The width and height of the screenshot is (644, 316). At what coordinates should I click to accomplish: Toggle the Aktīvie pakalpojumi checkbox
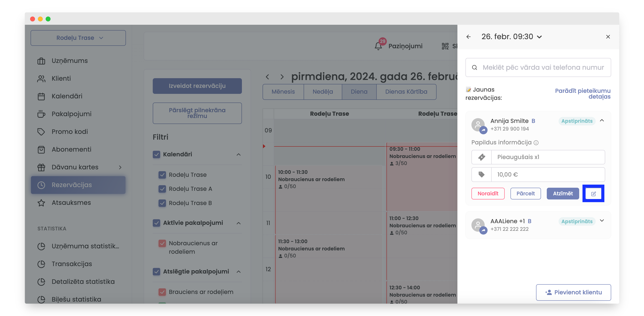(156, 223)
